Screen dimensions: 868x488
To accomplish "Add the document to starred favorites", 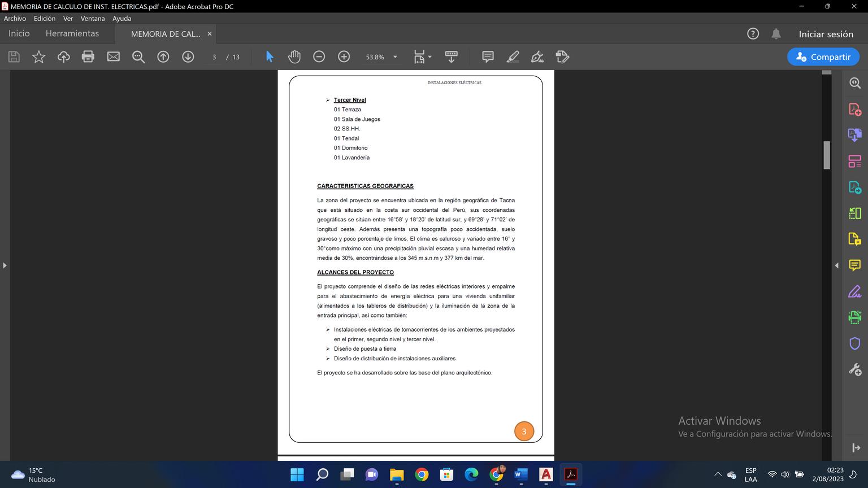I will pyautogui.click(x=38, y=56).
